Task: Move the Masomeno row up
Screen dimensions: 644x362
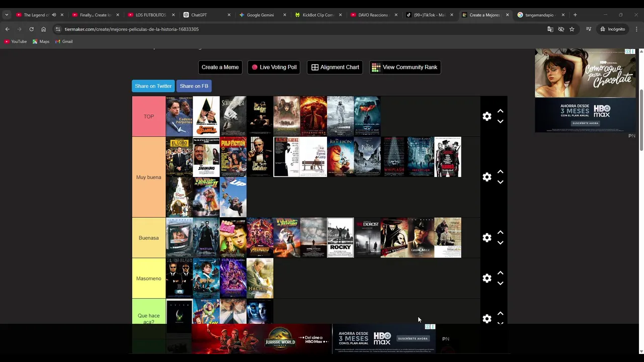Action: click(500, 273)
